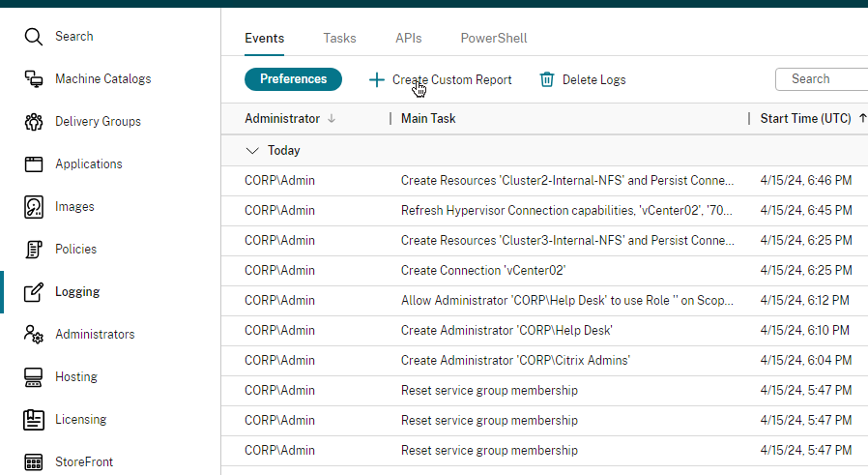Image resolution: width=868 pixels, height=475 pixels.
Task: Switch to the Tasks tab
Action: click(339, 39)
